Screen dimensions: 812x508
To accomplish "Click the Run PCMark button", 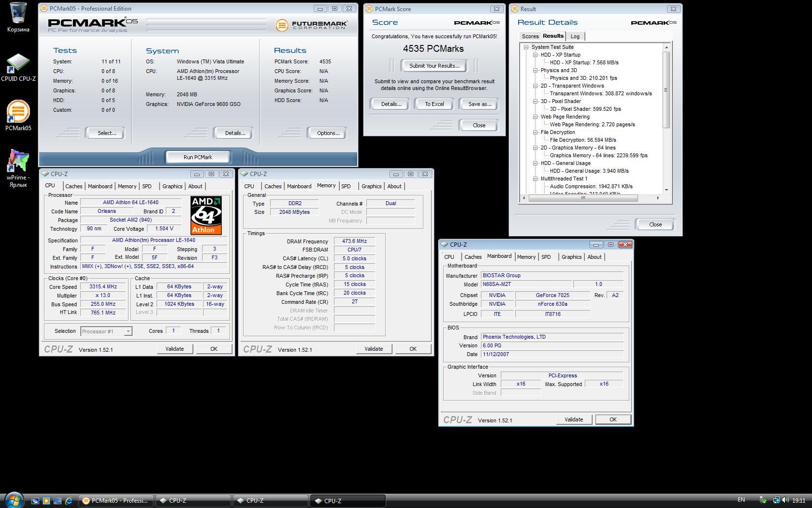I will coord(198,157).
